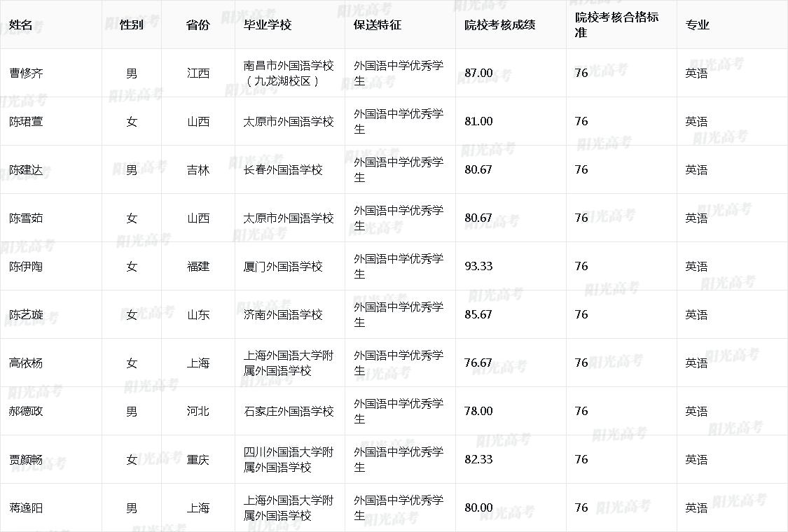Select the score 85.67

tap(478, 314)
